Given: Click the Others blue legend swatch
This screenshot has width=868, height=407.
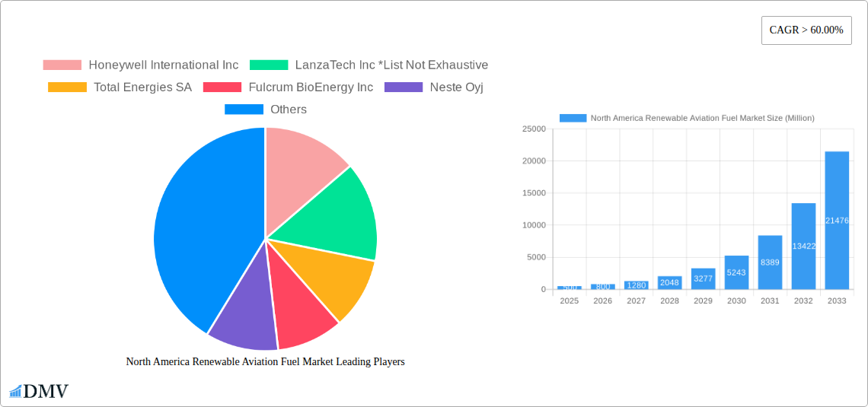Looking at the screenshot, I should [x=244, y=110].
